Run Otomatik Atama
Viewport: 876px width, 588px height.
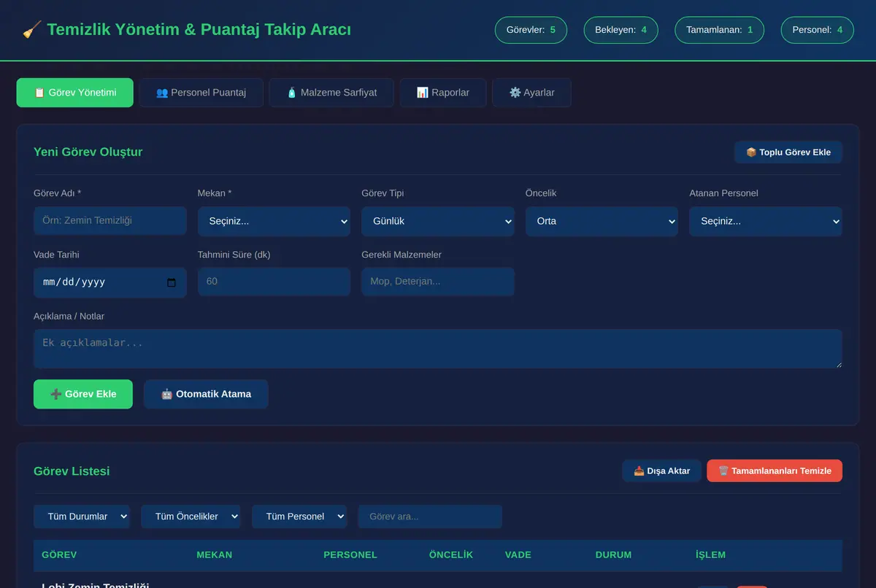coord(206,394)
